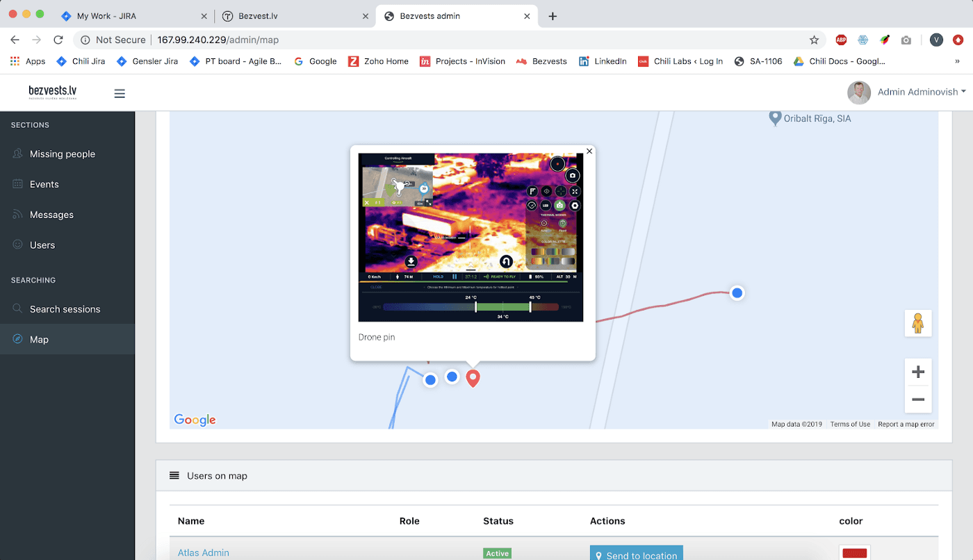Viewport: 973px width, 560px height.
Task: Open the hamburger sidebar toggle
Action: (120, 93)
